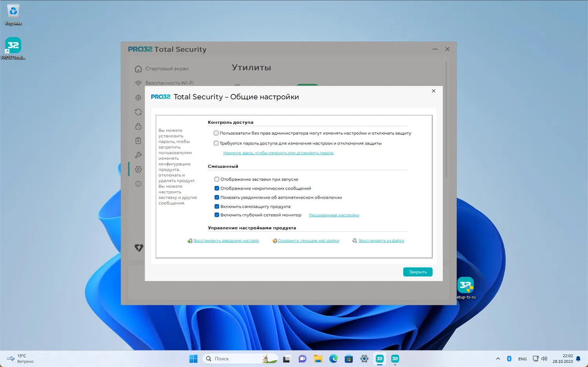Open Windows Settings gear on the taskbar
The width and height of the screenshot is (588, 367).
pyautogui.click(x=364, y=359)
